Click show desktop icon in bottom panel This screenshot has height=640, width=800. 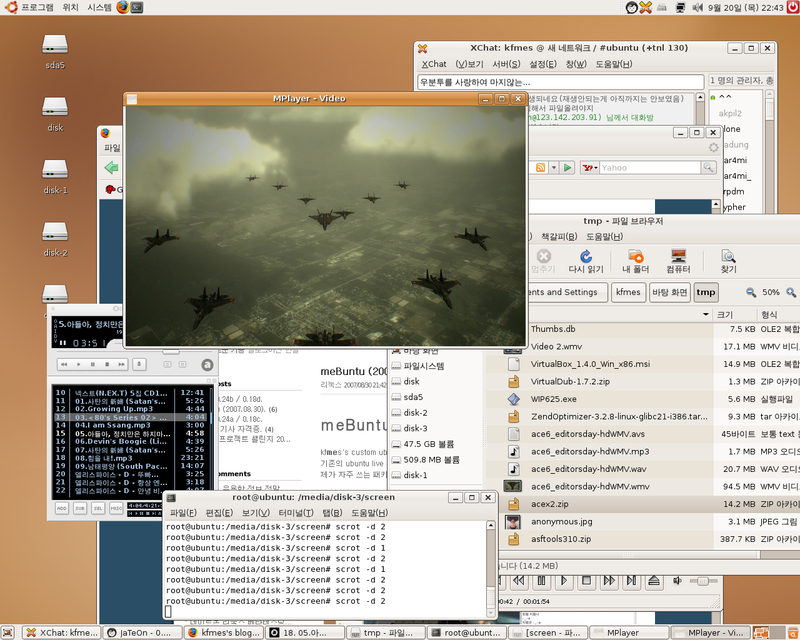coord(7,633)
